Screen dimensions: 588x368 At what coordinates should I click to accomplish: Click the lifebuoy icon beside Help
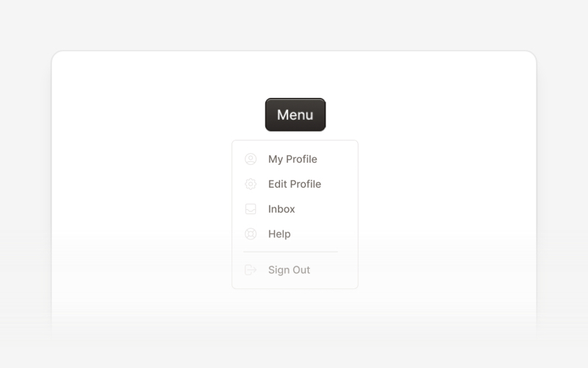[x=251, y=234]
